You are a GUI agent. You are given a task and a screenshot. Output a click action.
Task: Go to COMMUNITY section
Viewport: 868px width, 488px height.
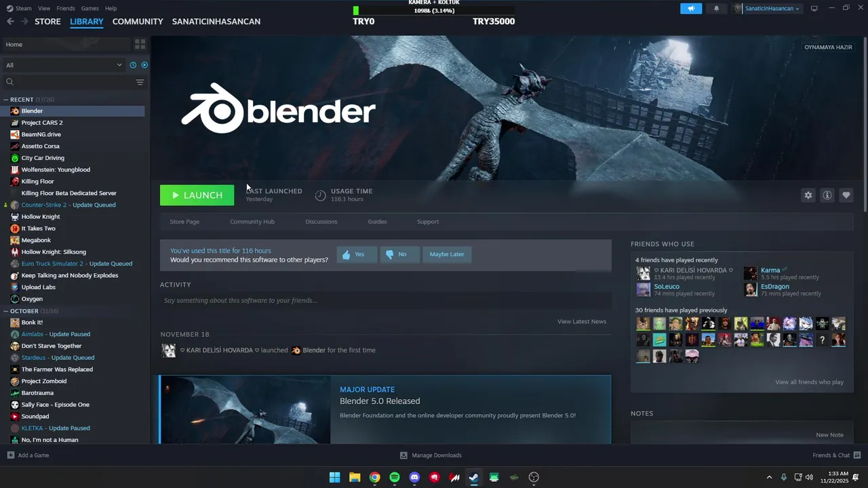[x=138, y=22]
